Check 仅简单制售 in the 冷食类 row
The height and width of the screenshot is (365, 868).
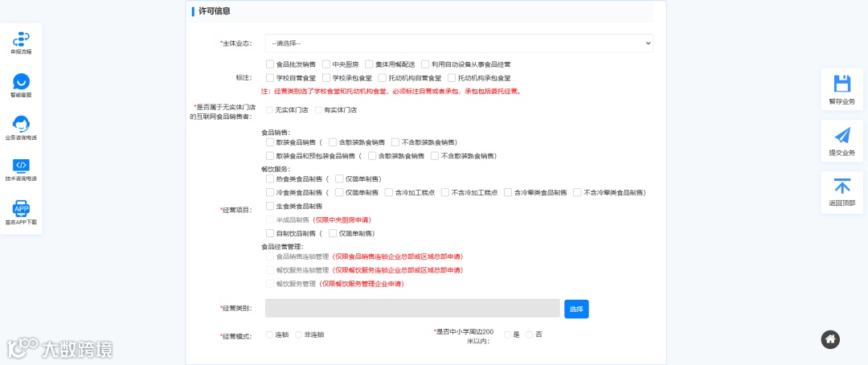coord(339,193)
